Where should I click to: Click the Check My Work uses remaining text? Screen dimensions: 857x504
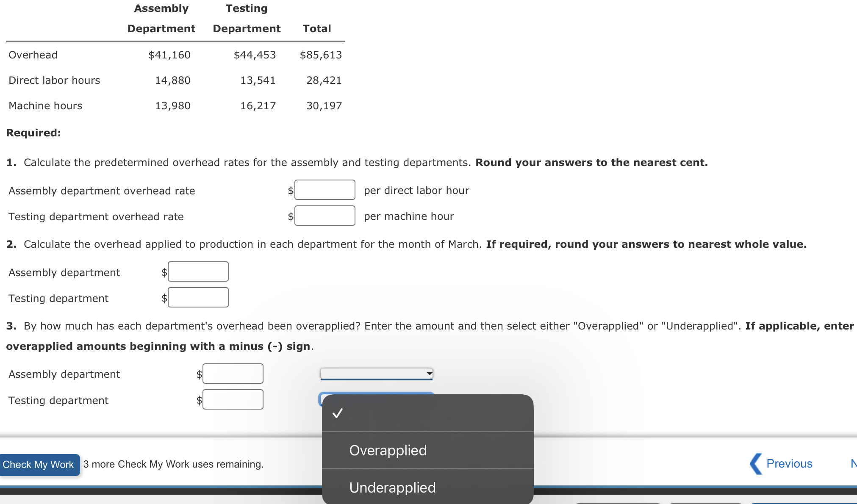pos(173,464)
